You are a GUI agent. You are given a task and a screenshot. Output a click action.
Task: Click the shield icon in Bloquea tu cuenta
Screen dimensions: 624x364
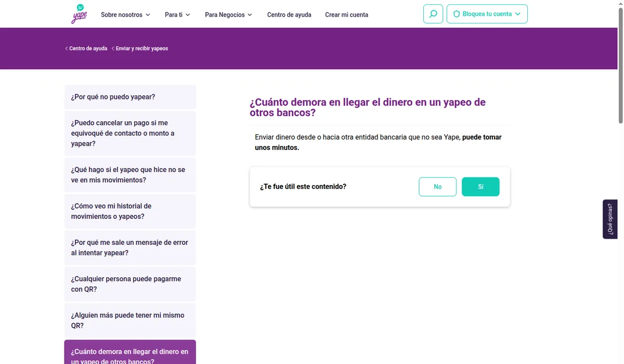457,14
